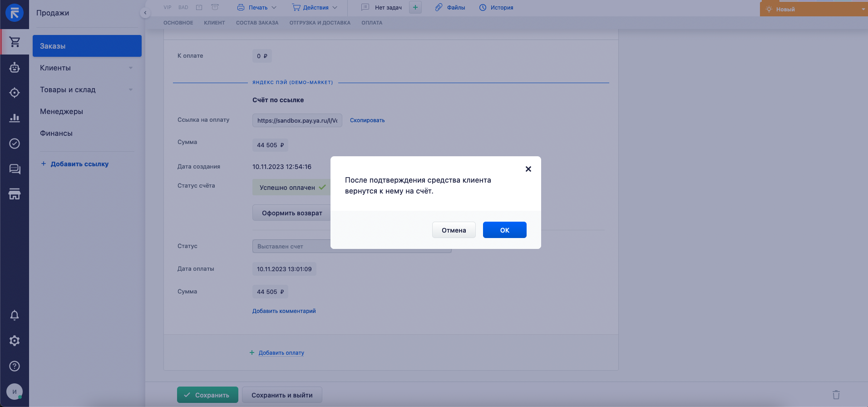Collapse the sidebar with arrow button
Screen dimensions: 868x407
point(145,13)
